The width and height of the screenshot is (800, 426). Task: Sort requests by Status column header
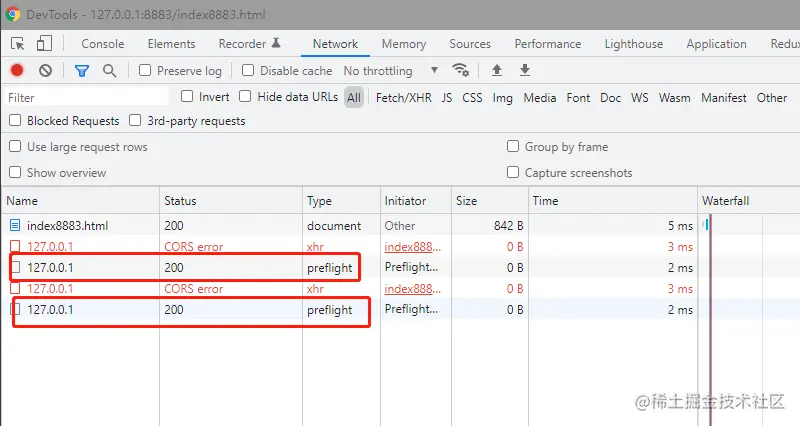tap(181, 201)
